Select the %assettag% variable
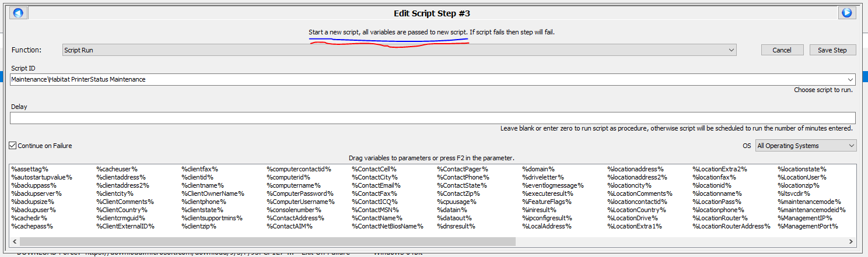This screenshot has height=257, width=868. (x=30, y=169)
